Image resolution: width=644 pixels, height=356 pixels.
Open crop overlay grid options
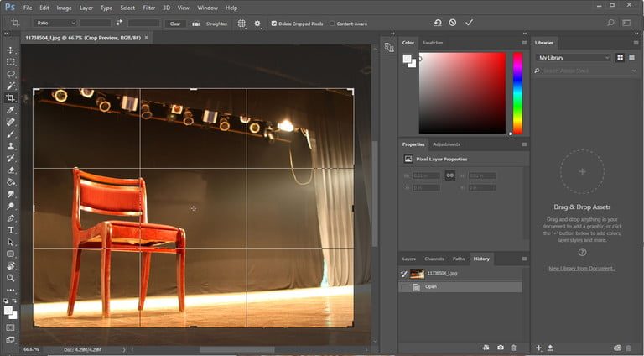(x=241, y=24)
